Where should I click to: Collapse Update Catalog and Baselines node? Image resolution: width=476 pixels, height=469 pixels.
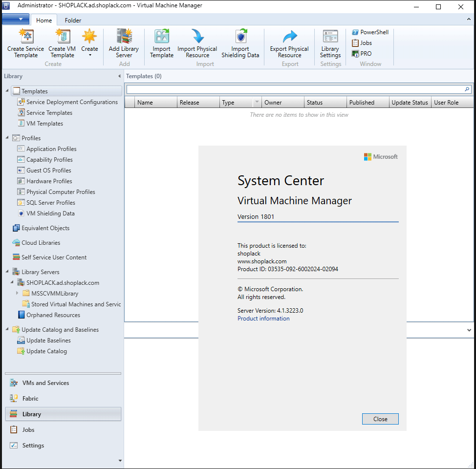[x=7, y=329]
